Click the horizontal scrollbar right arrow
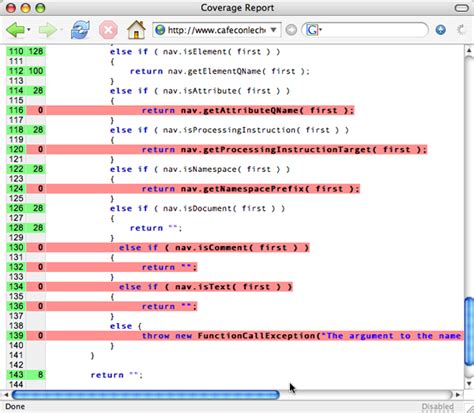474x413 pixels. point(458,395)
